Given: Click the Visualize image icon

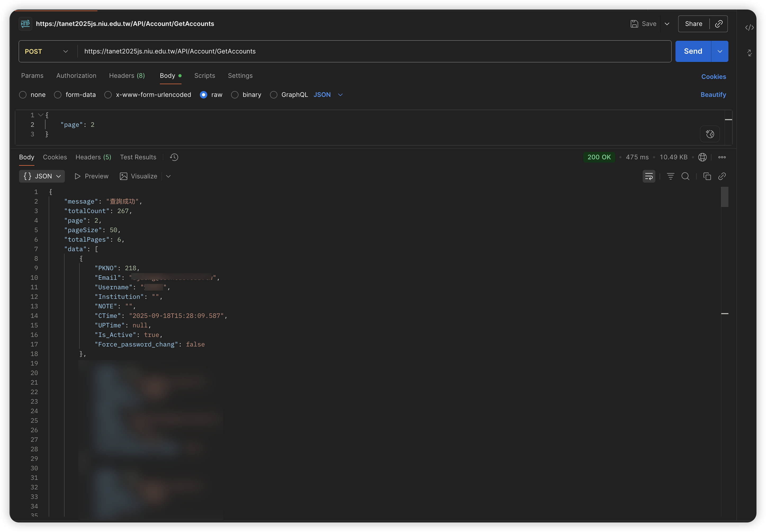Looking at the screenshot, I should (x=123, y=176).
